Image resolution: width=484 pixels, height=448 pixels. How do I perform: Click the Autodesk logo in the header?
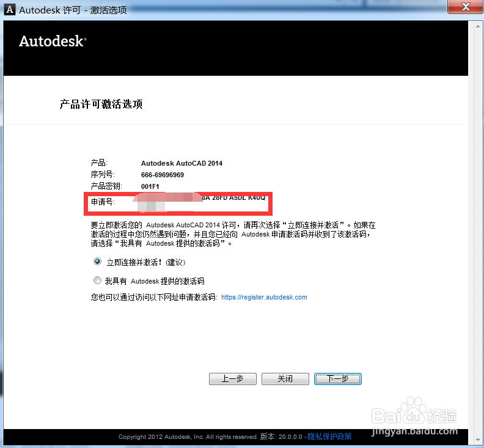(x=53, y=41)
